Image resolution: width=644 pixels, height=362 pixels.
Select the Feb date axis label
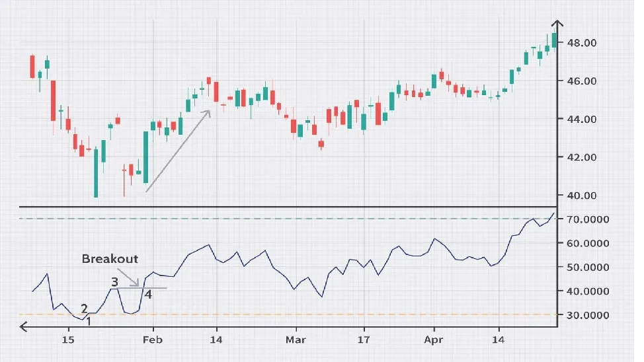pyautogui.click(x=153, y=340)
